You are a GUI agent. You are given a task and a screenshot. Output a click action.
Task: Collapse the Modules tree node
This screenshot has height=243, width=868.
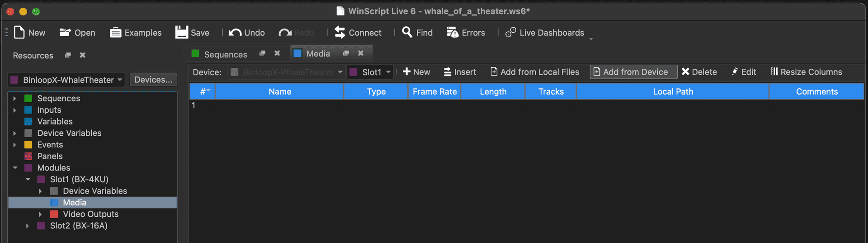15,168
